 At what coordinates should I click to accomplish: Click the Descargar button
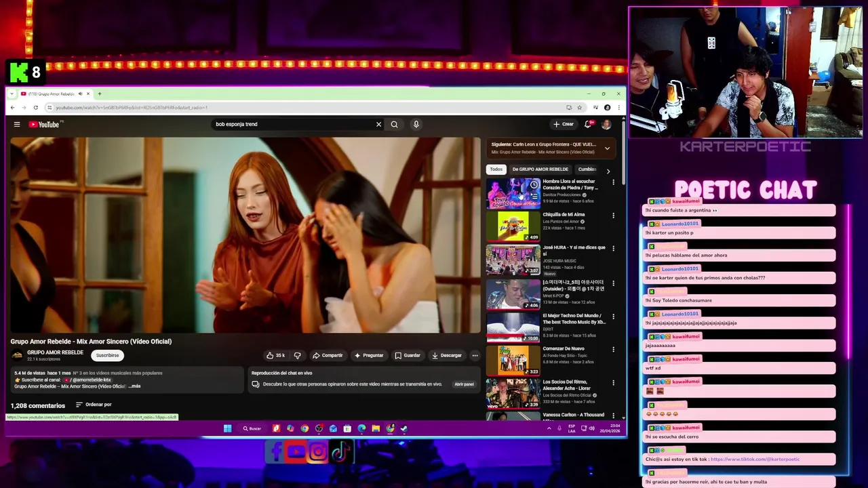pyautogui.click(x=447, y=355)
